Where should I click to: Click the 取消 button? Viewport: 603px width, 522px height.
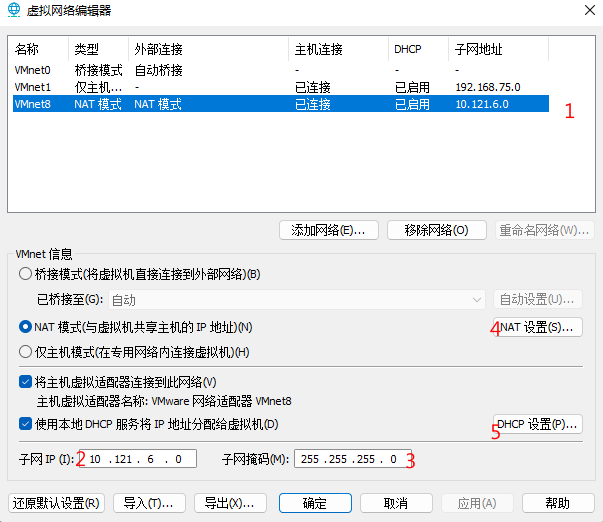[396, 503]
